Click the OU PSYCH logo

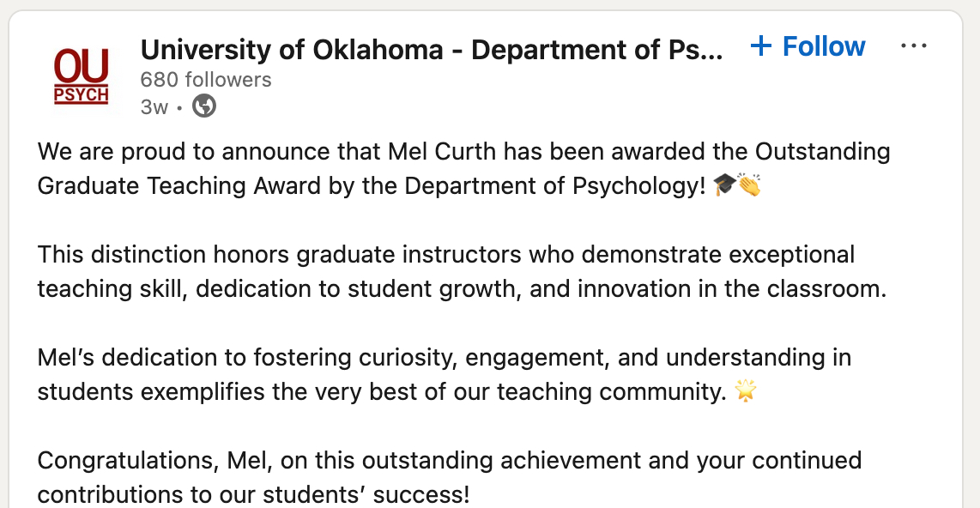coord(82,76)
